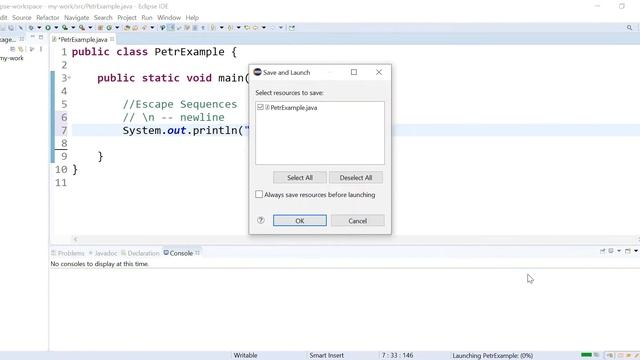Open the Source menu
This screenshot has height=360, width=640.
tap(22, 18)
